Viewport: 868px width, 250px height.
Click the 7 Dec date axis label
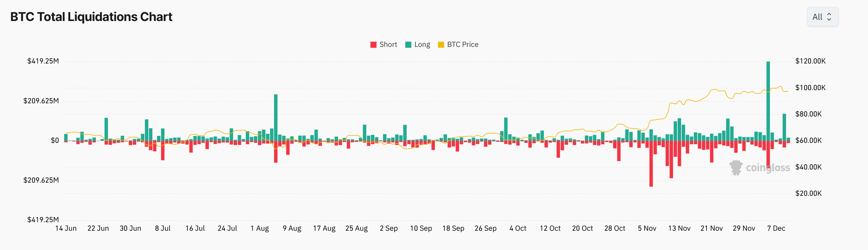776,229
